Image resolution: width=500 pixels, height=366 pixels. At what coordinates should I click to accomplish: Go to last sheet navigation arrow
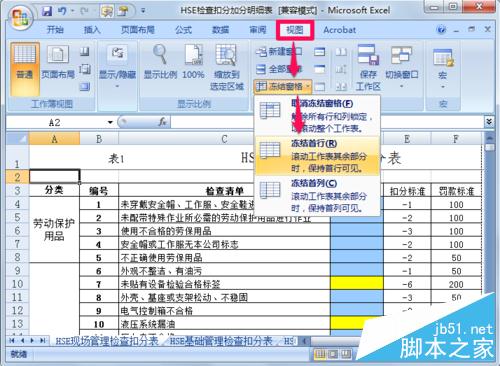tap(43, 341)
